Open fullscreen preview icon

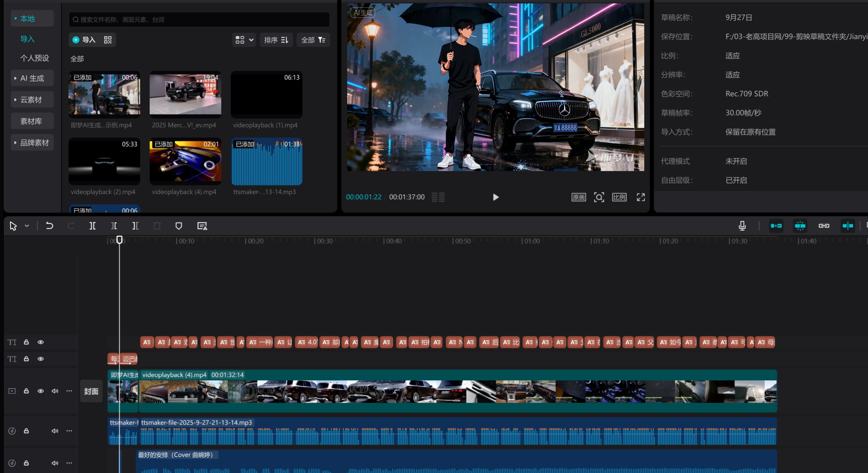pyautogui.click(x=641, y=197)
